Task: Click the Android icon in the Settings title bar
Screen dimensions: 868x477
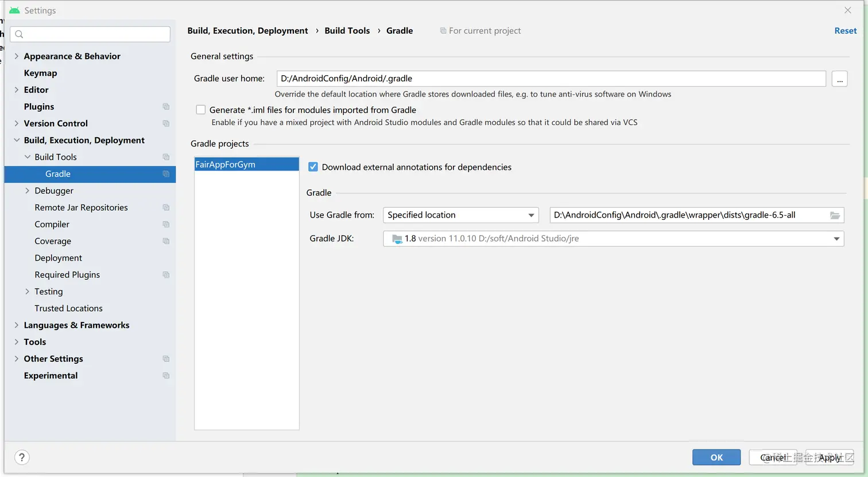Action: 14,10
